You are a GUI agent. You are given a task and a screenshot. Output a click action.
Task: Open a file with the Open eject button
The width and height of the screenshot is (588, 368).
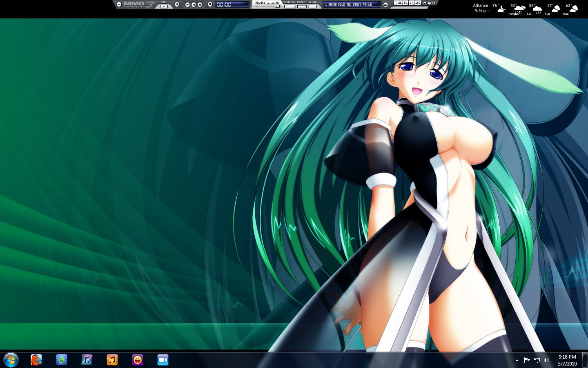point(164,6)
